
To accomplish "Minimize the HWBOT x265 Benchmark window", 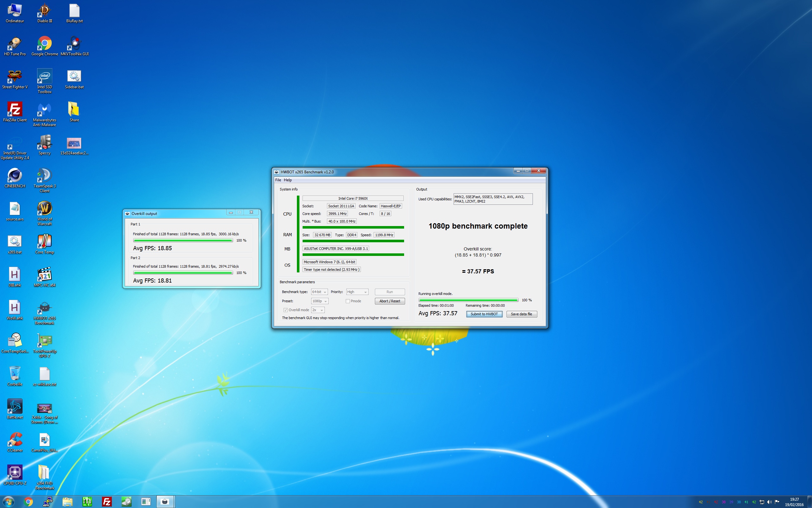I will tap(518, 171).
